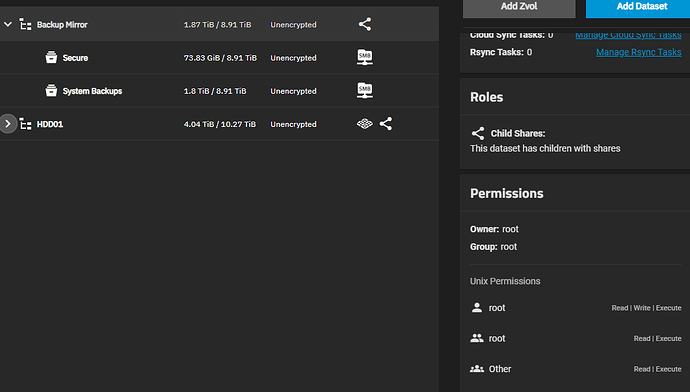The image size is (690, 392).
Task: Click the Roles card heading
Action: pos(486,97)
